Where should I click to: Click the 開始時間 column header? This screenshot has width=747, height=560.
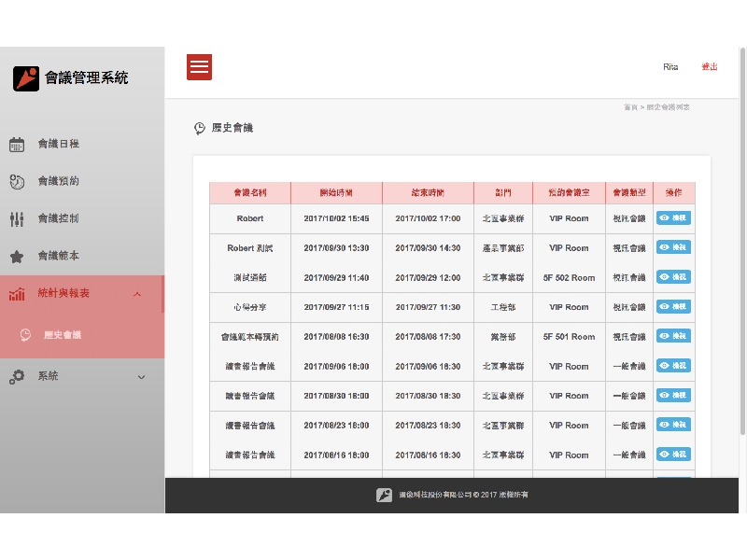click(336, 192)
